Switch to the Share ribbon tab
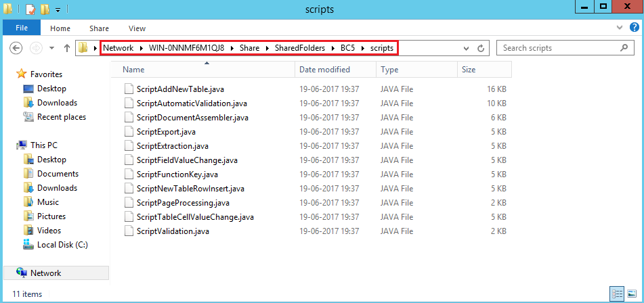 [x=99, y=28]
